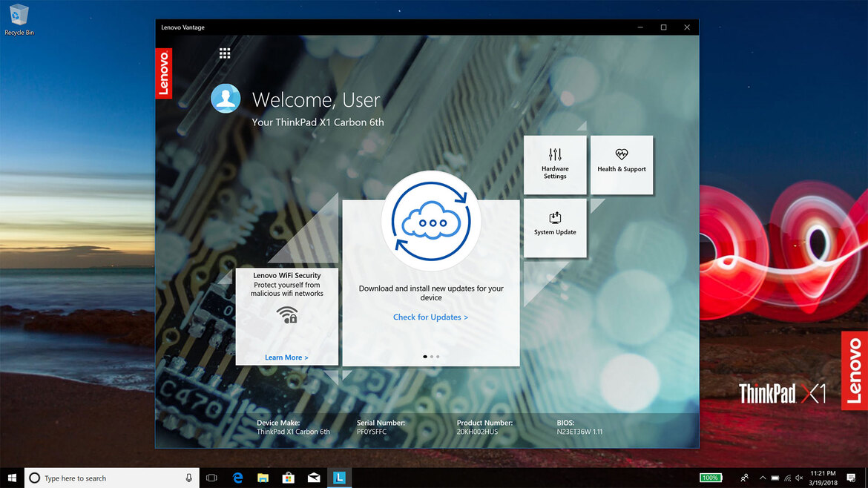The image size is (868, 488).
Task: Open the Health & Support tile
Action: (x=622, y=165)
